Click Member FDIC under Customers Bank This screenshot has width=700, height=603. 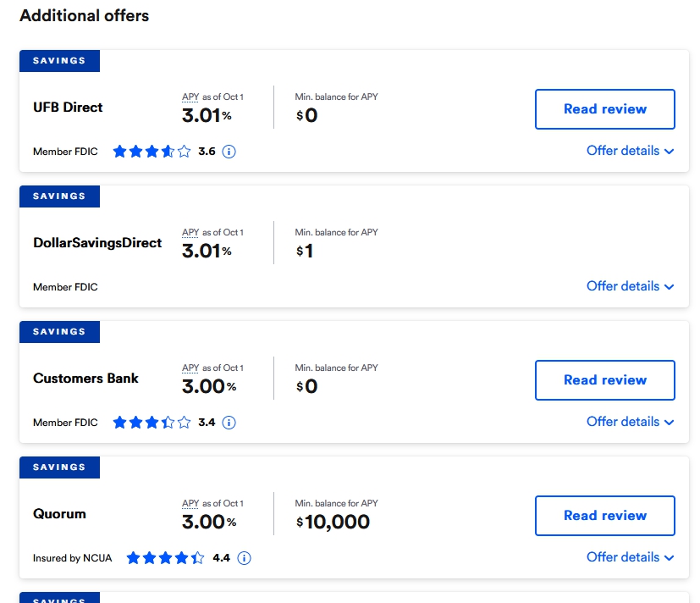[65, 423]
